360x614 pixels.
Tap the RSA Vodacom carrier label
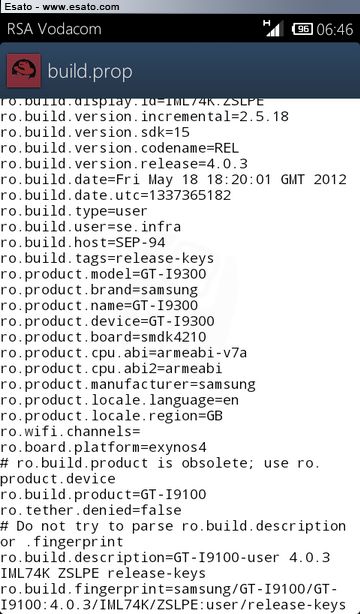point(54,29)
